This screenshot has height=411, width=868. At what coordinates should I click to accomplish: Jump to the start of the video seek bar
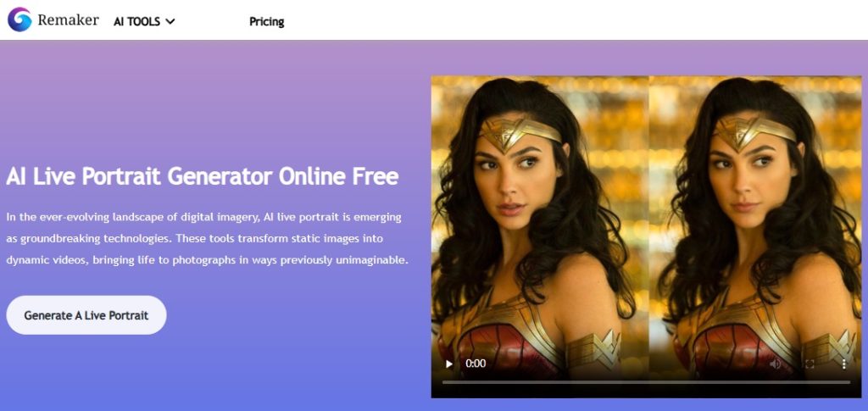pyautogui.click(x=443, y=382)
